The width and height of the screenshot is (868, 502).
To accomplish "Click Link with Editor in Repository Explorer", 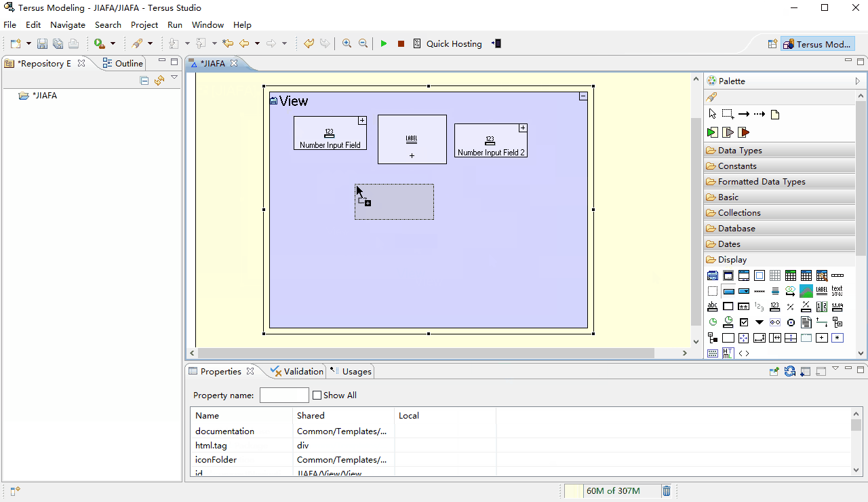I will 159,80.
